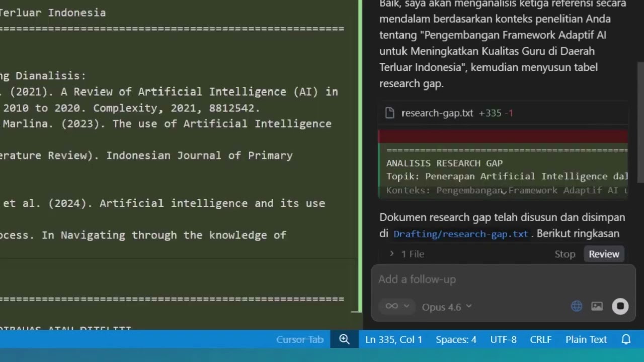The height and width of the screenshot is (362, 644).
Task: Click the file icon beside research-gap.txt
Action: click(390, 113)
